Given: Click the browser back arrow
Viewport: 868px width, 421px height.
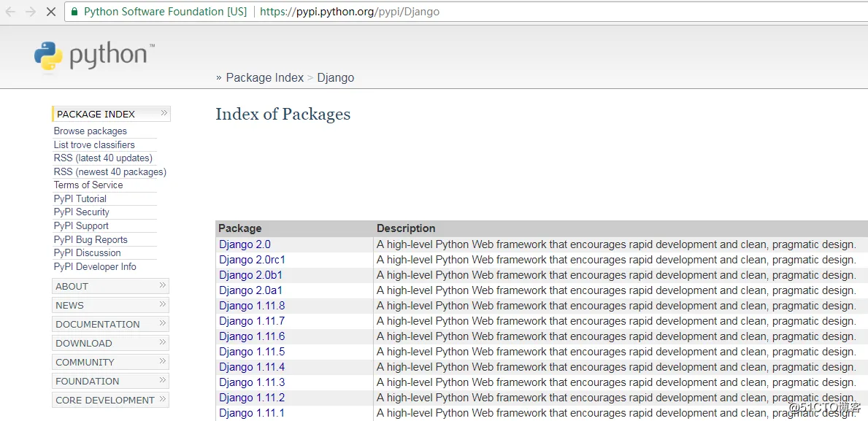Looking at the screenshot, I should [x=11, y=12].
